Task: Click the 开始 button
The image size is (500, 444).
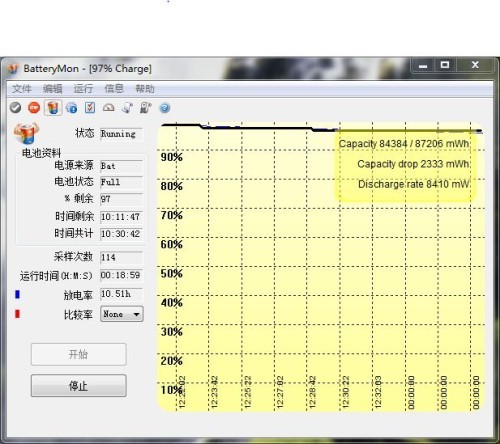Action: tap(79, 354)
